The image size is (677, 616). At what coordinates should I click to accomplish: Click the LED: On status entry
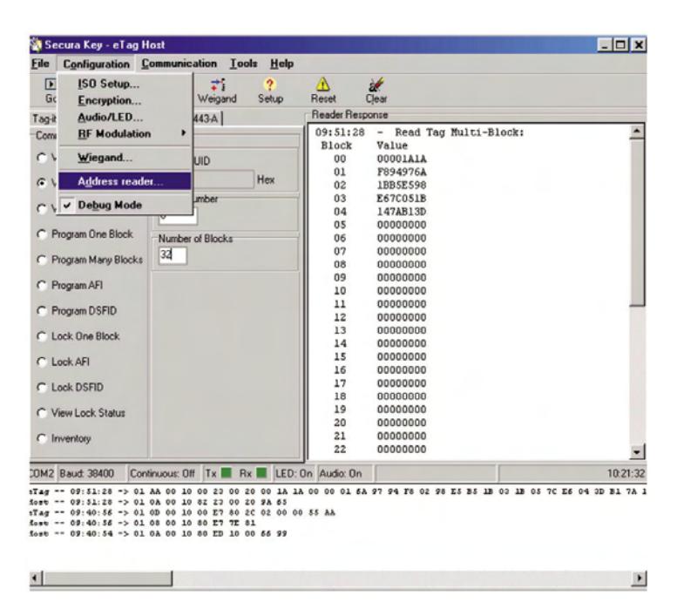coord(294,474)
